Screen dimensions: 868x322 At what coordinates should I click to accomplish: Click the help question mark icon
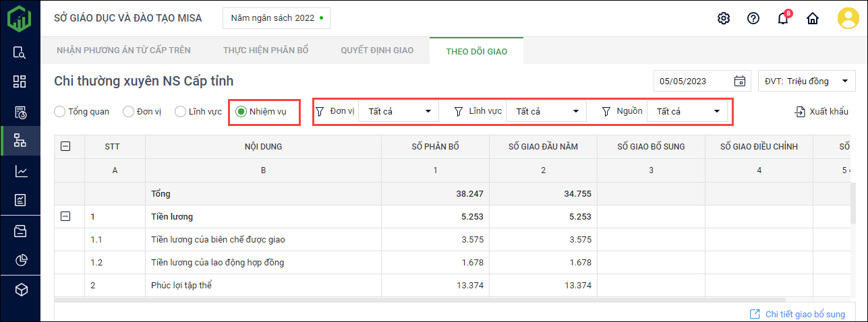[x=753, y=18]
